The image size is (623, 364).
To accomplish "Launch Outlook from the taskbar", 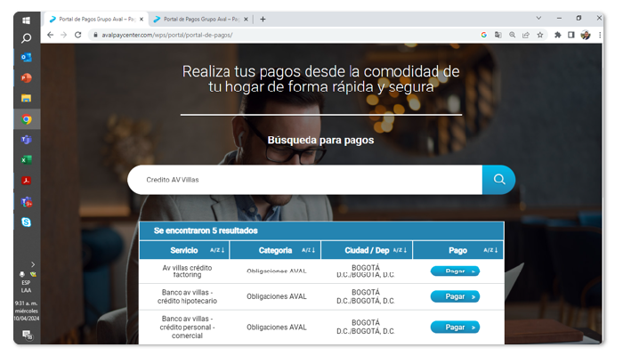I will point(27,58).
